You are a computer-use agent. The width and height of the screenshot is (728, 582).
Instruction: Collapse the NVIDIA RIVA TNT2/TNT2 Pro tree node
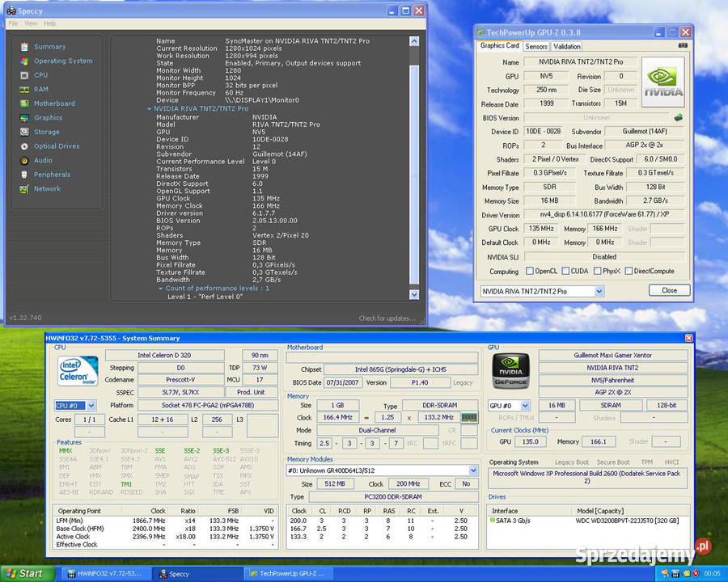[149, 108]
